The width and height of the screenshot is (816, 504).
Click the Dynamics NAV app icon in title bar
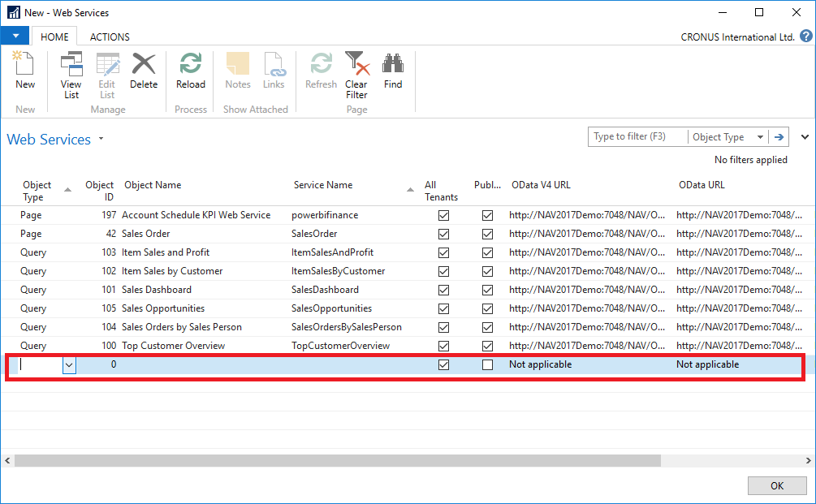[x=14, y=12]
